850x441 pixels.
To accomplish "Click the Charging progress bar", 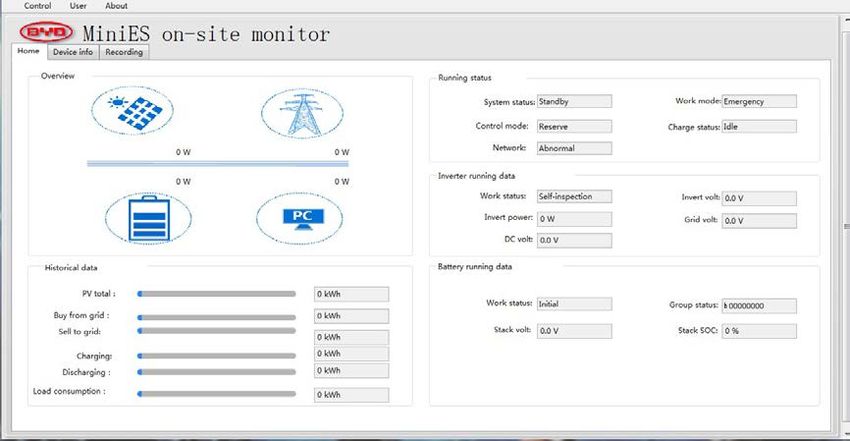I will point(217,356).
